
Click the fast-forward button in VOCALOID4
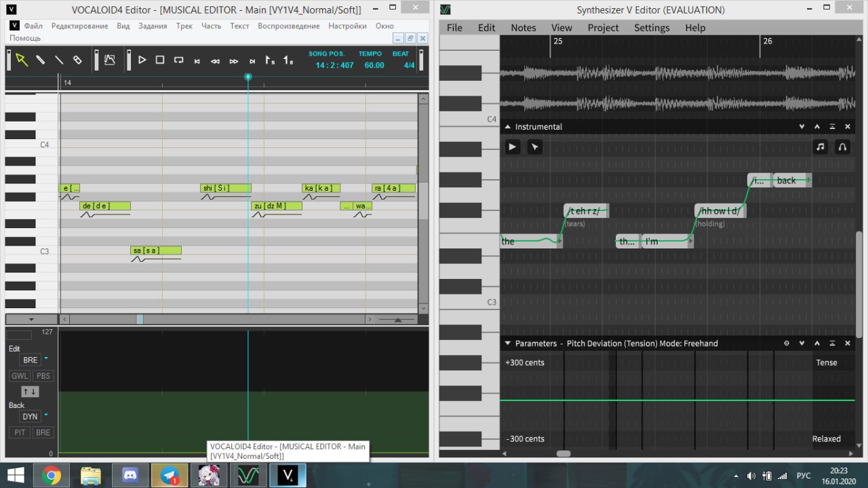[x=234, y=61]
